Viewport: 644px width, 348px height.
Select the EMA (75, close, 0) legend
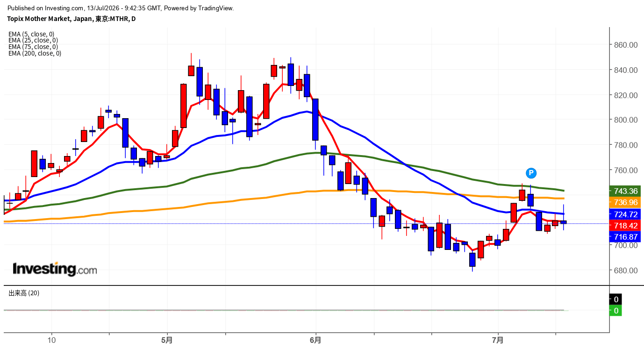pyautogui.click(x=33, y=47)
